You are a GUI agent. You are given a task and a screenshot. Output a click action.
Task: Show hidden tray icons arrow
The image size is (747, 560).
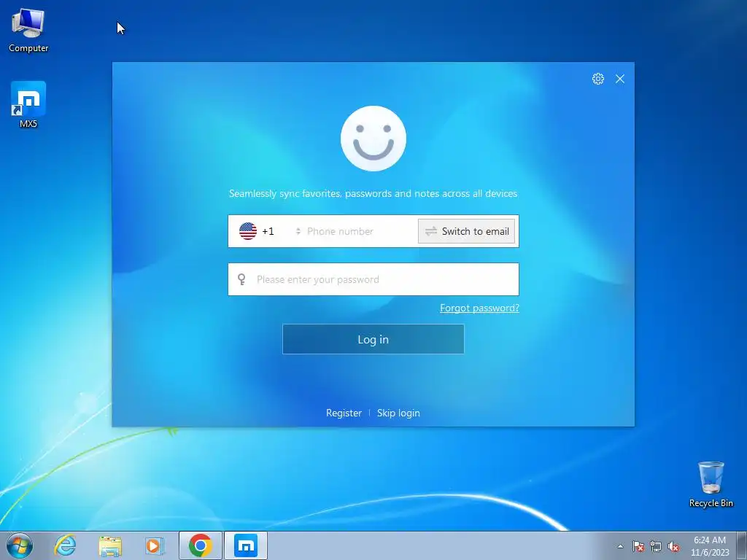pyautogui.click(x=620, y=546)
